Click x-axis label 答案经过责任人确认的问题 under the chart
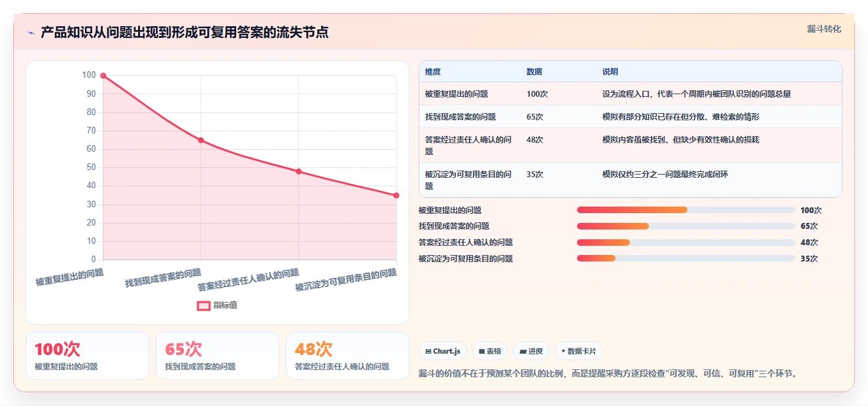This screenshot has width=868, height=406. (x=249, y=280)
